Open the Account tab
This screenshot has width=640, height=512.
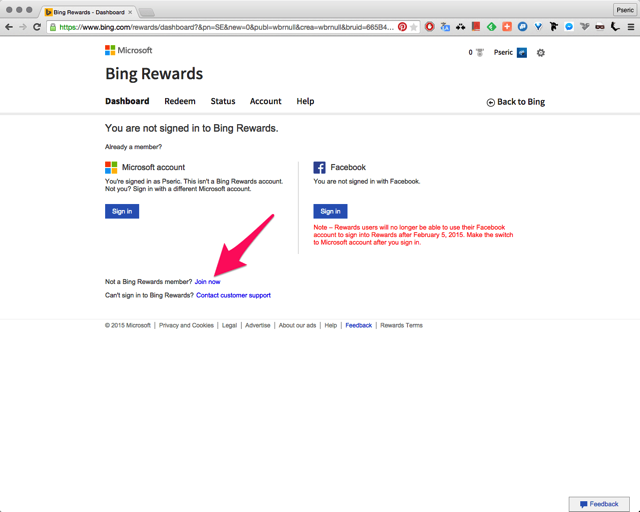265,101
